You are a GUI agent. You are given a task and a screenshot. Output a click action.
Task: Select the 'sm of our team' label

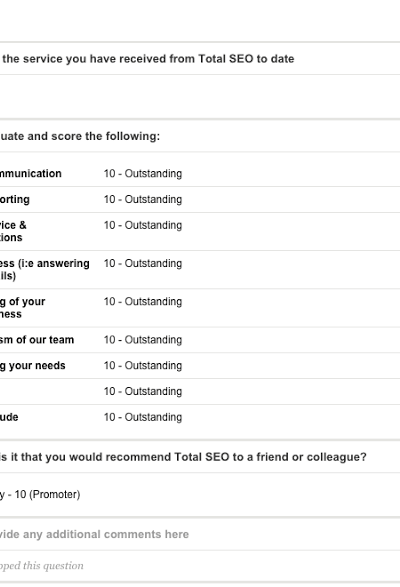tap(37, 340)
